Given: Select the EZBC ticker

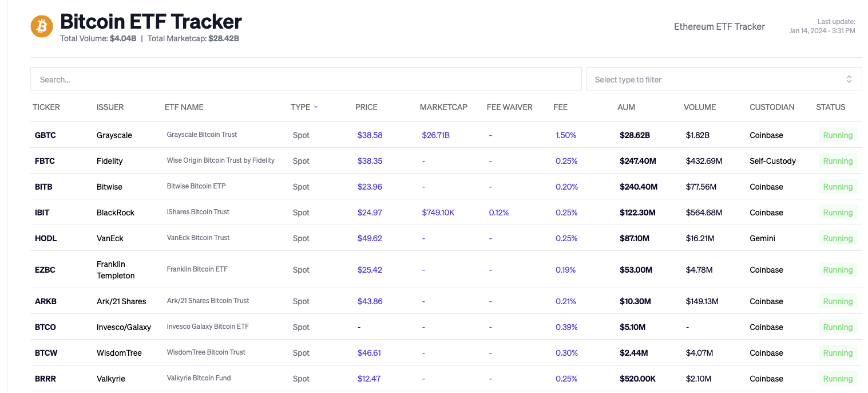Looking at the screenshot, I should (45, 270).
